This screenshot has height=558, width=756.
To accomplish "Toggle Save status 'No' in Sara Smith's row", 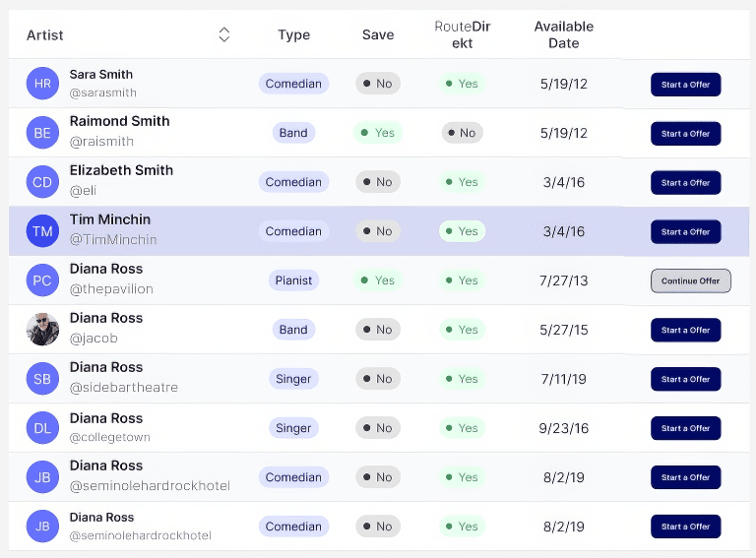I will pos(377,84).
